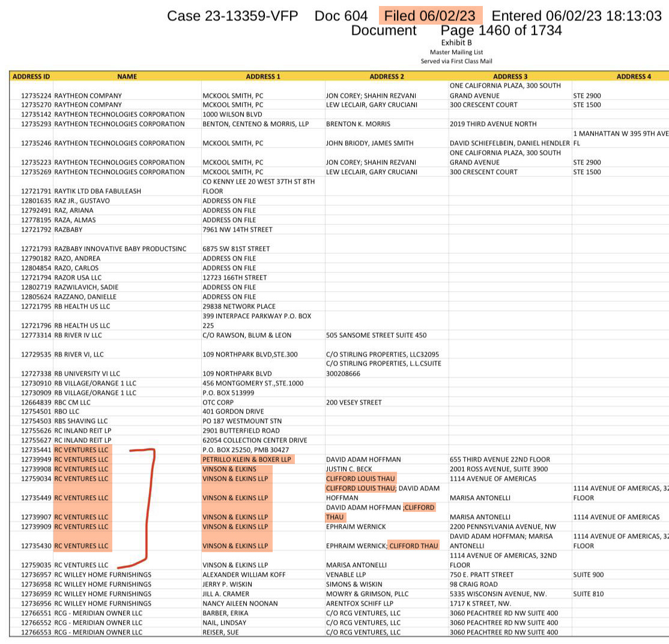669x644 pixels.
Task: Click 'Served via First Class Mail' line
Action: 456,61
